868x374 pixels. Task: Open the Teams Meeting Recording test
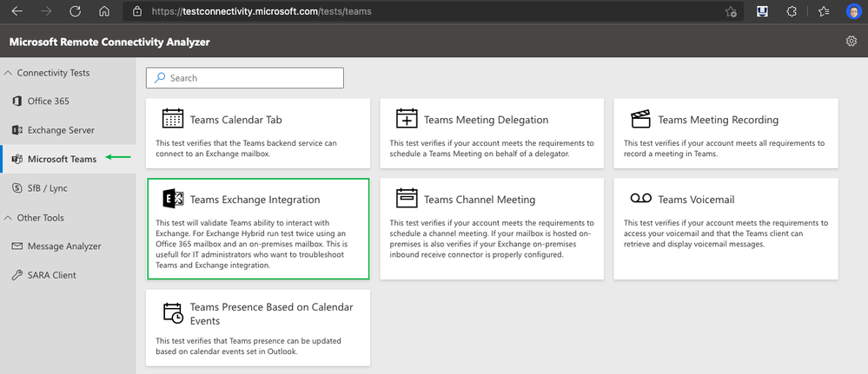(x=726, y=134)
